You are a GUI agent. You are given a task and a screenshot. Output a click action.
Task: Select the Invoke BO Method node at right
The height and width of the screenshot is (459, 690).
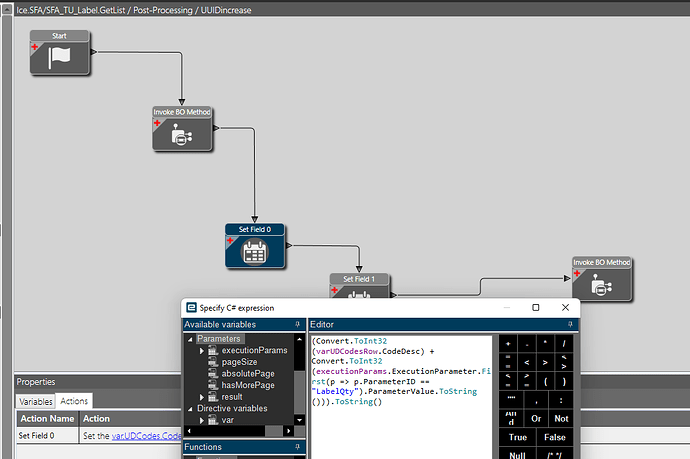tap(602, 279)
